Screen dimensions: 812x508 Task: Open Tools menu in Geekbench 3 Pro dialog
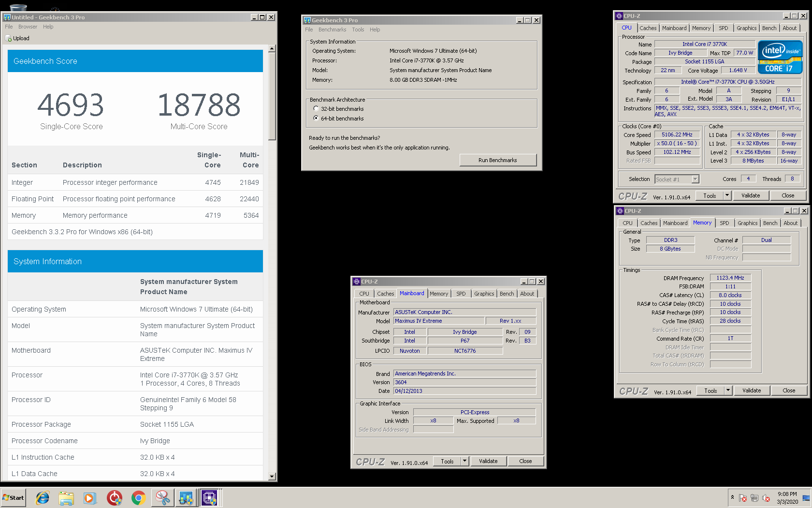click(358, 30)
